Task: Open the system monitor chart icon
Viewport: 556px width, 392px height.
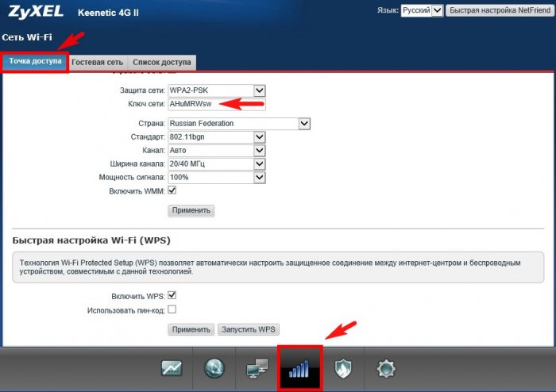Action: [x=172, y=368]
